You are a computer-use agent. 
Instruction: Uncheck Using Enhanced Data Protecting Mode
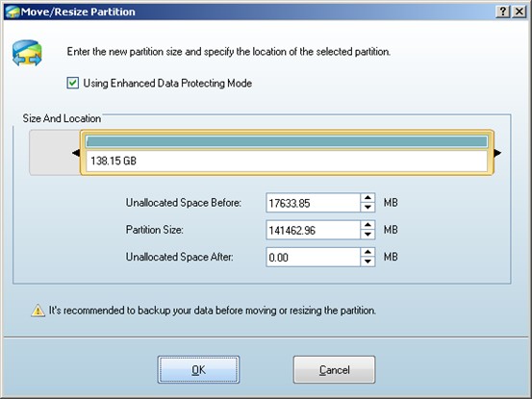coord(72,83)
